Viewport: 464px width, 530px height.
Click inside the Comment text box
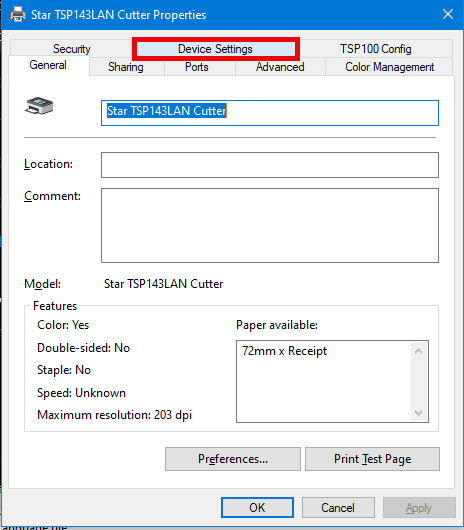[x=270, y=225]
